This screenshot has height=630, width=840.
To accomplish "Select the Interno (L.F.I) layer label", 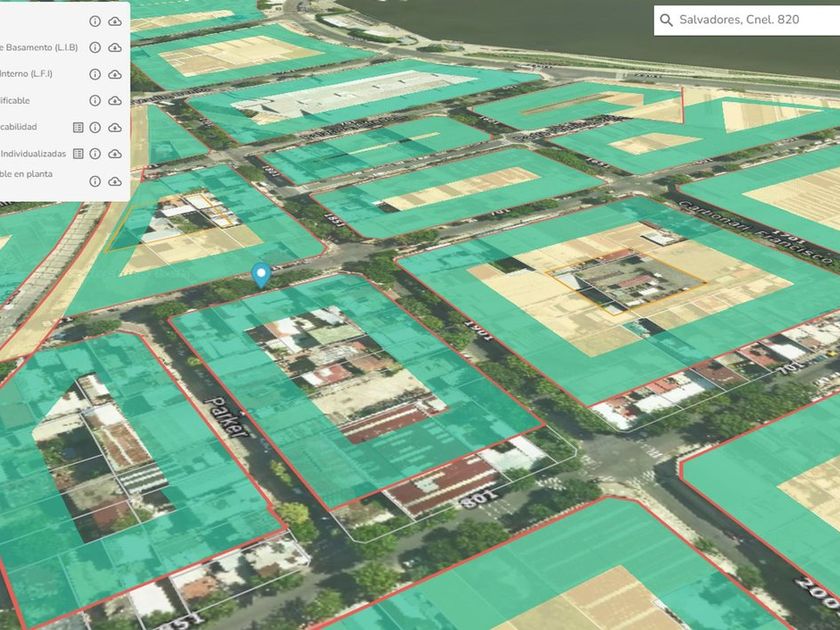I will [x=26, y=74].
